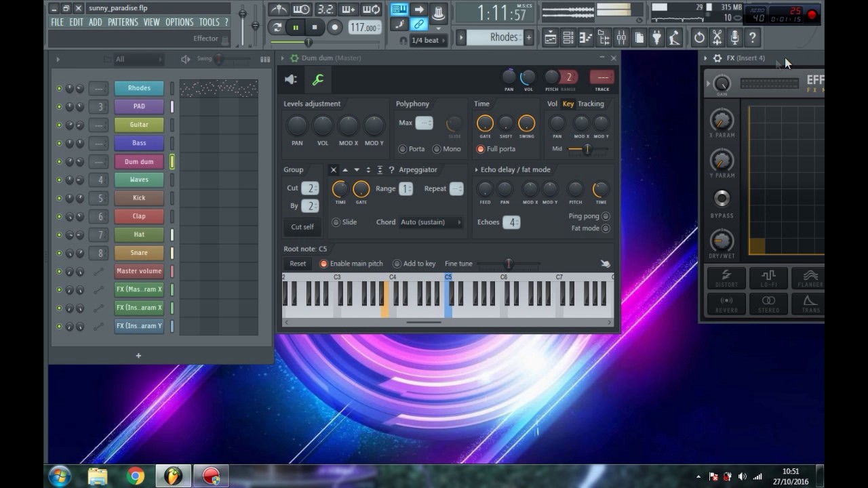Select arpeggiator down direction arrow
This screenshot has height=488, width=868.
(x=357, y=169)
